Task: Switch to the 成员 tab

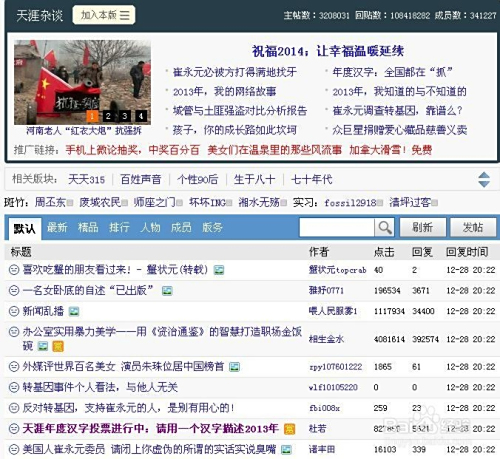Action: tap(181, 227)
